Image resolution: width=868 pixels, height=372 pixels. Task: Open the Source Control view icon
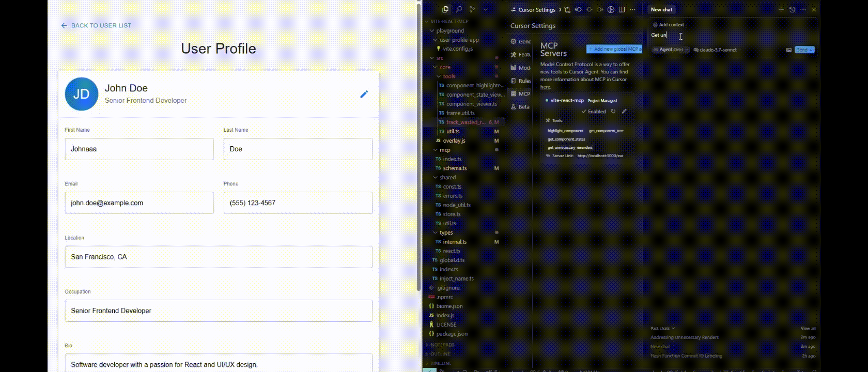[472, 9]
